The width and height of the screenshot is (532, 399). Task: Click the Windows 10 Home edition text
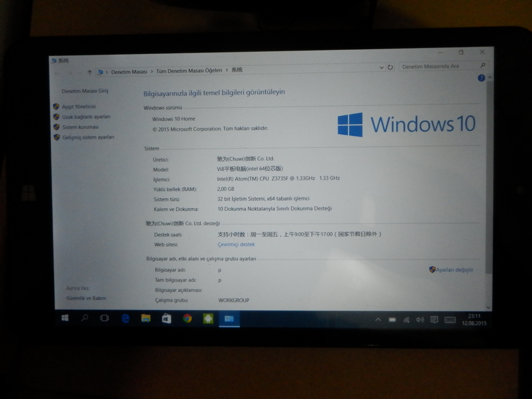[174, 119]
